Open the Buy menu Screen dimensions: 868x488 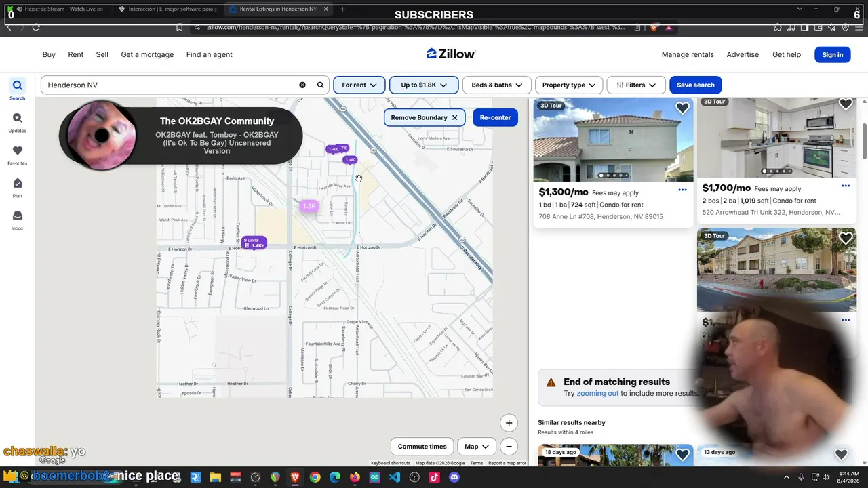[49, 54]
